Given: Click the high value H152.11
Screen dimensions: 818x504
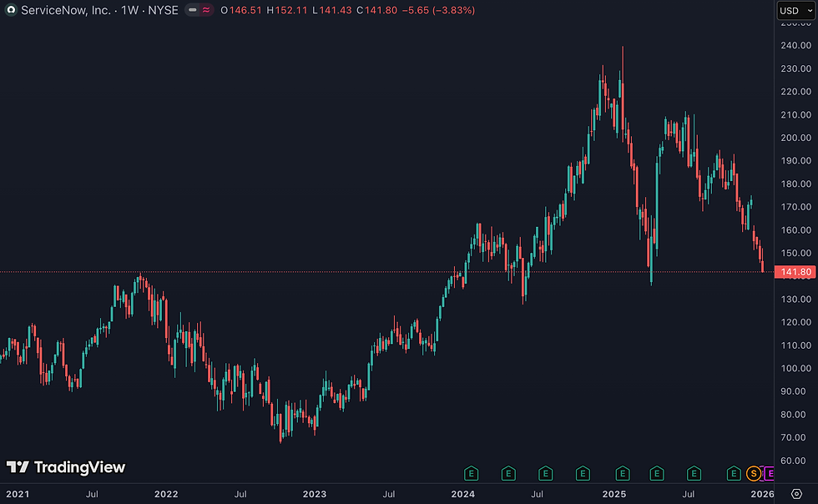Looking at the screenshot, I should click(287, 11).
